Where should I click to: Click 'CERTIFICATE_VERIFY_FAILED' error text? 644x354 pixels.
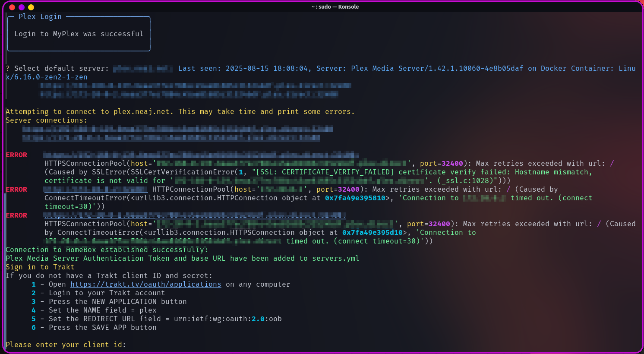tap(338, 172)
